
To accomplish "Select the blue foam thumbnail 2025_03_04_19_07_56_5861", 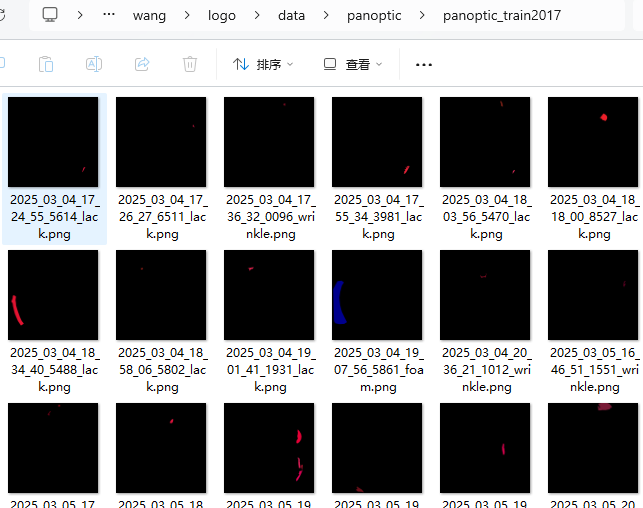I will [377, 295].
